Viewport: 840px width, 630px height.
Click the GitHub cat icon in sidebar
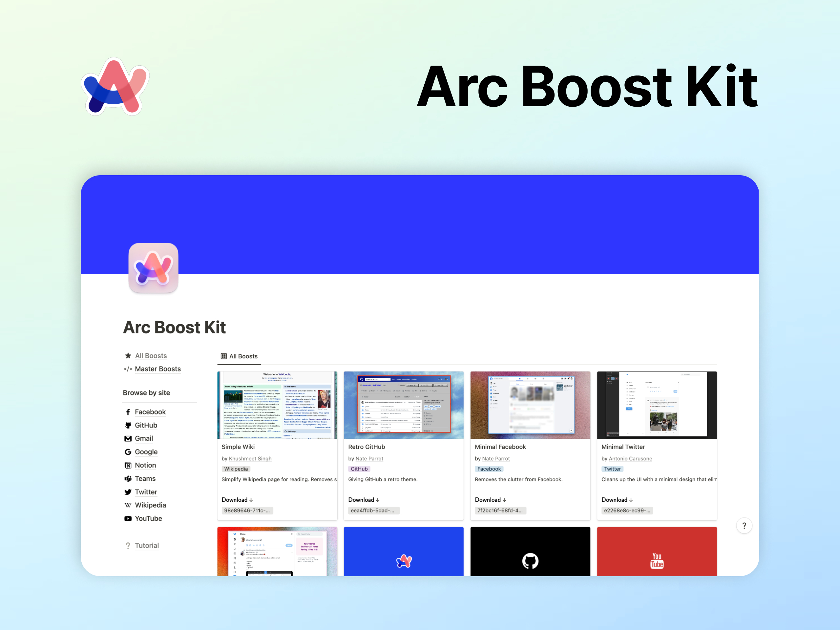click(128, 425)
